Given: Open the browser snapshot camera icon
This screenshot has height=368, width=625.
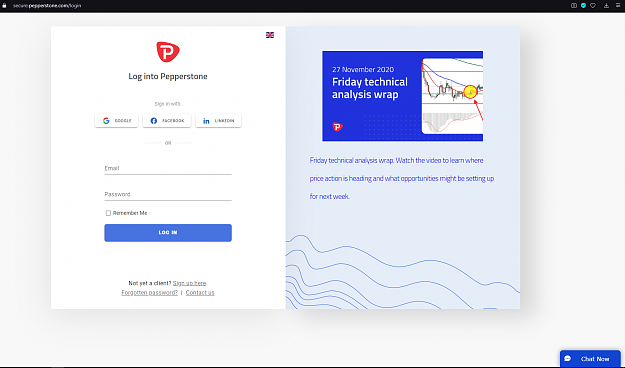Looking at the screenshot, I should pos(574,6).
